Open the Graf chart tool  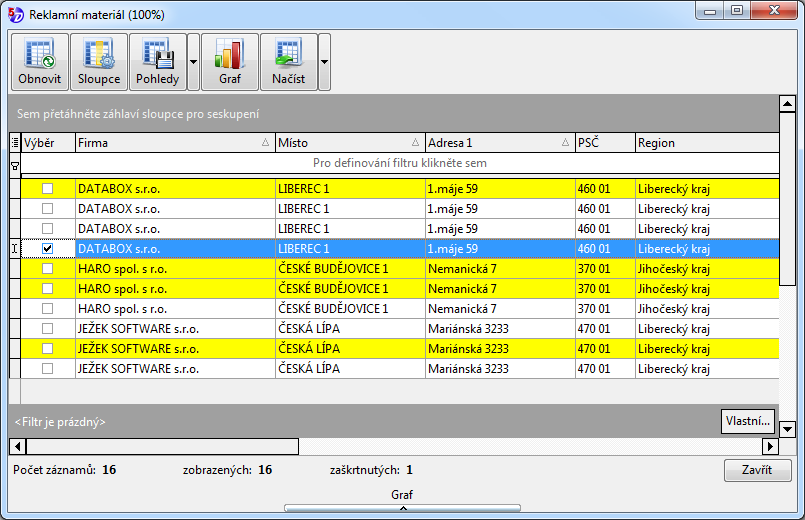tap(229, 62)
